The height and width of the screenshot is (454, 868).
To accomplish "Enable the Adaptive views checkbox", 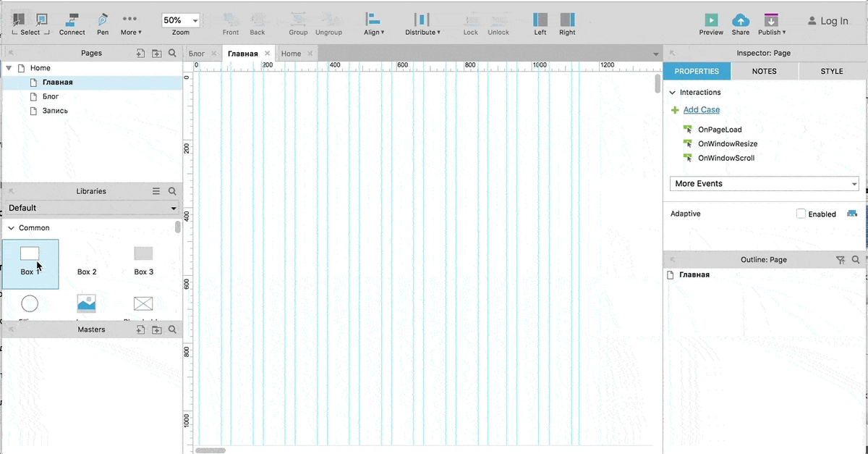I will 801,214.
